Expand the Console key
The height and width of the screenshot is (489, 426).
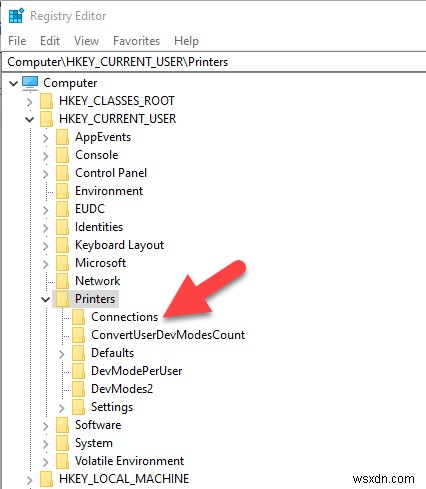[x=46, y=156]
